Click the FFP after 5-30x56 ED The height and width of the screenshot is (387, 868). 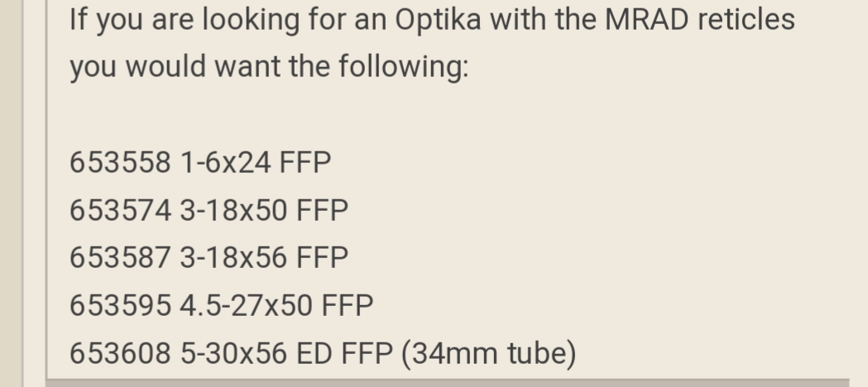coord(367,353)
